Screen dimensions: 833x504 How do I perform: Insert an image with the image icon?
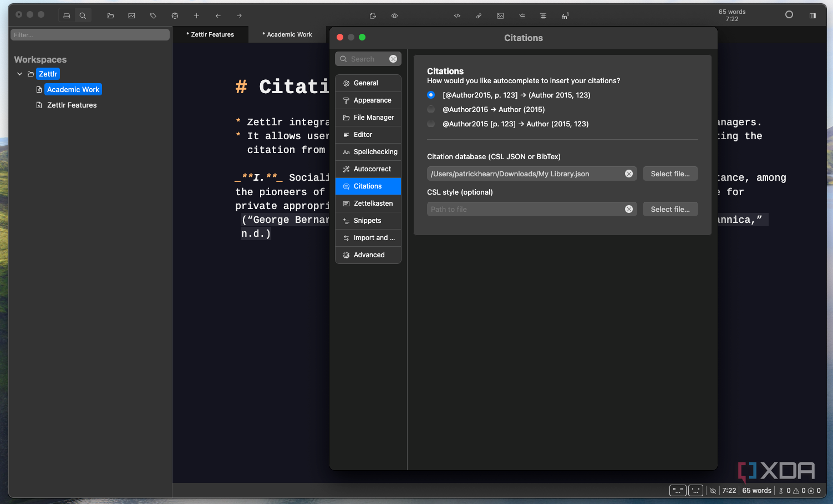(500, 16)
